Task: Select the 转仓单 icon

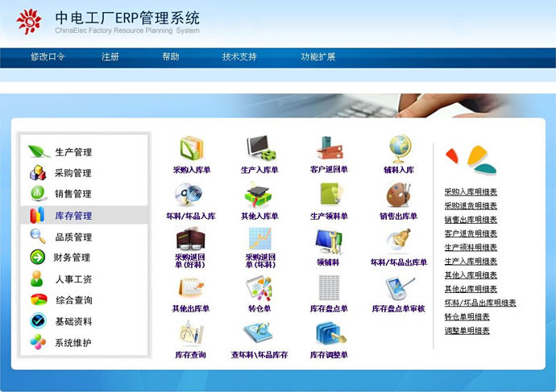Action: pyautogui.click(x=259, y=288)
